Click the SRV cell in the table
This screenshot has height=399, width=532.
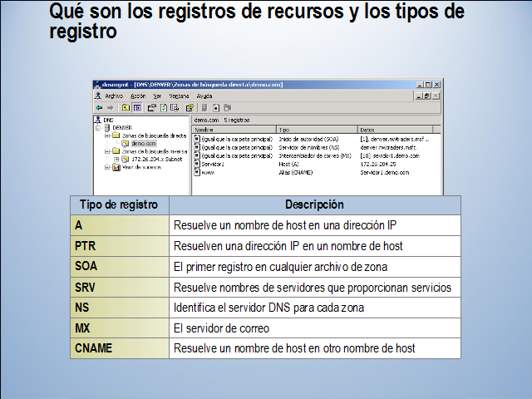[120, 288]
